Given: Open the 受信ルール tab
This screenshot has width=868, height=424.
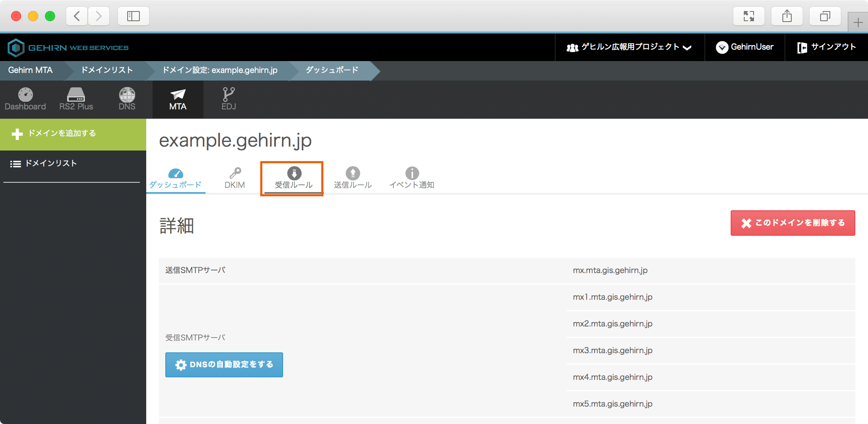Looking at the screenshot, I should coord(293,178).
